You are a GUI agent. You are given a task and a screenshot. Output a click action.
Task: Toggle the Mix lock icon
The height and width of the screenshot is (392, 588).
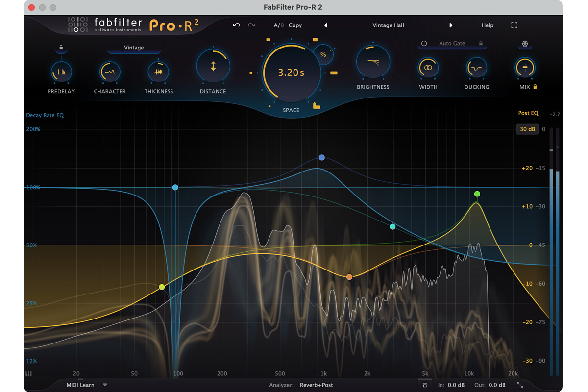[535, 87]
